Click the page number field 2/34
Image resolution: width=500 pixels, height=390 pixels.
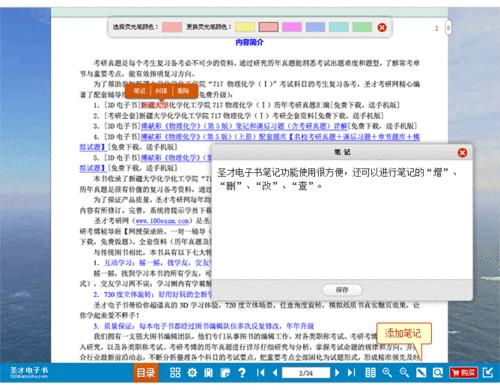[306, 373]
